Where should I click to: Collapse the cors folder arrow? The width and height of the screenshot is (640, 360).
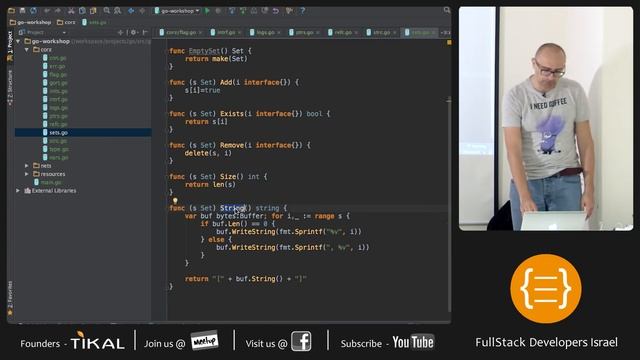[x=27, y=50]
